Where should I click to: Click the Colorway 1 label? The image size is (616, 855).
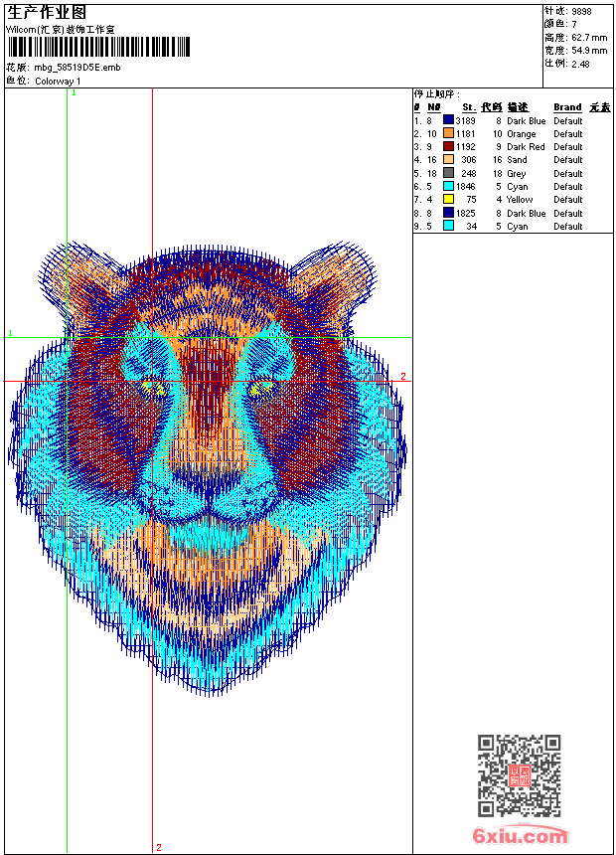coord(59,82)
